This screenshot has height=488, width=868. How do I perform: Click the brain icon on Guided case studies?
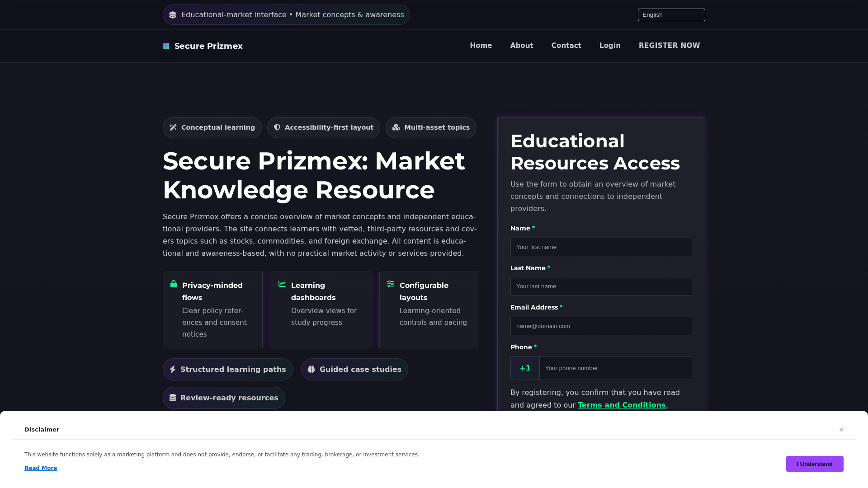(311, 369)
